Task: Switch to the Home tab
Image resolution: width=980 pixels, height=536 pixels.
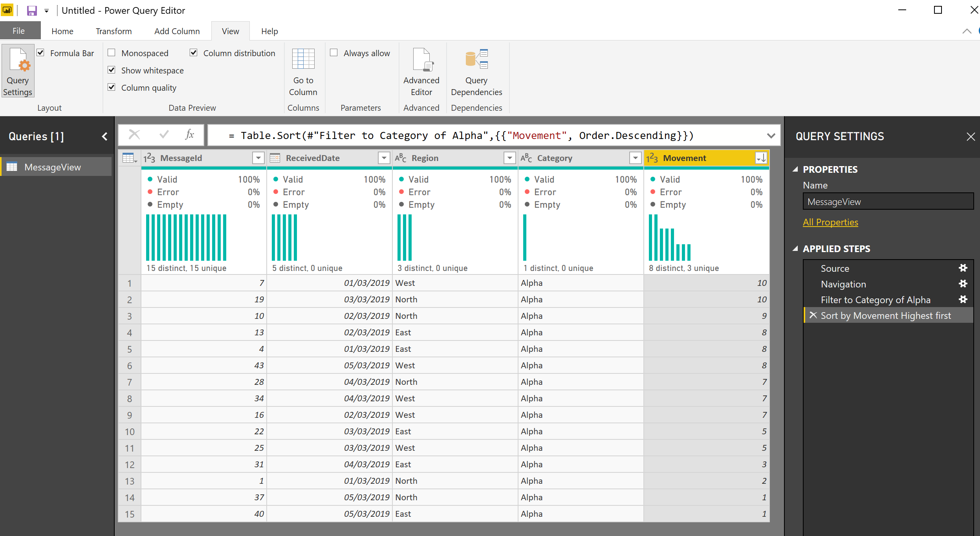Action: (x=62, y=31)
